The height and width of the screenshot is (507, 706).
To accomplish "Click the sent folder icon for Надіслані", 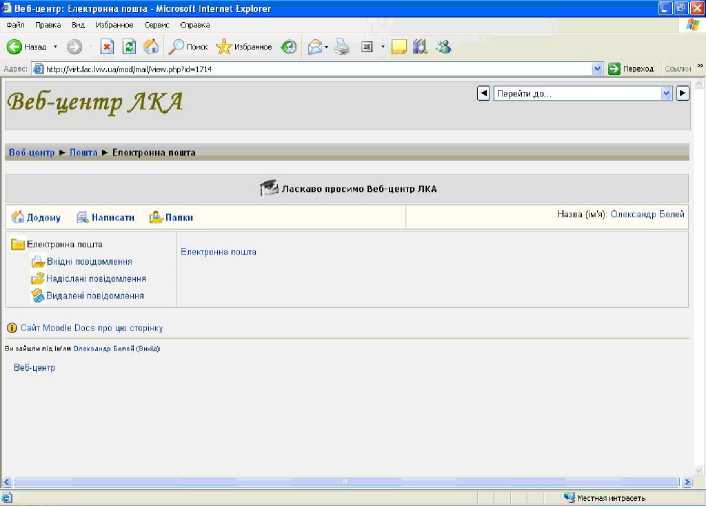I will click(38, 279).
